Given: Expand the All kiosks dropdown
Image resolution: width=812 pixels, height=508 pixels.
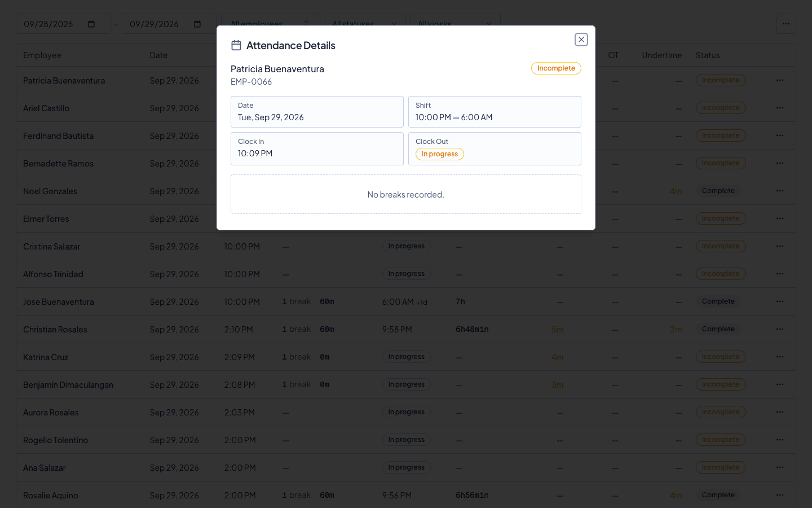Looking at the screenshot, I should click(456, 24).
